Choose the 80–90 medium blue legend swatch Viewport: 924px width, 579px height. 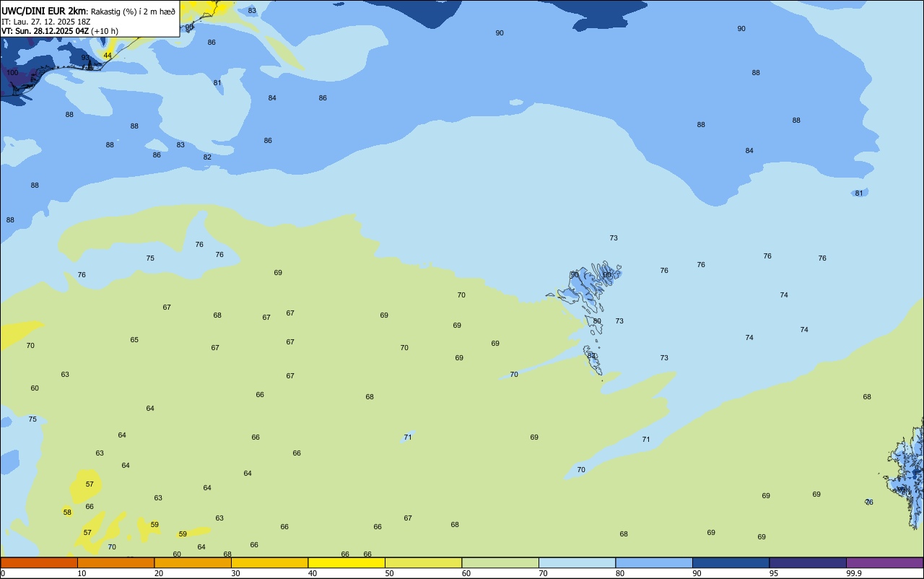tap(654, 562)
